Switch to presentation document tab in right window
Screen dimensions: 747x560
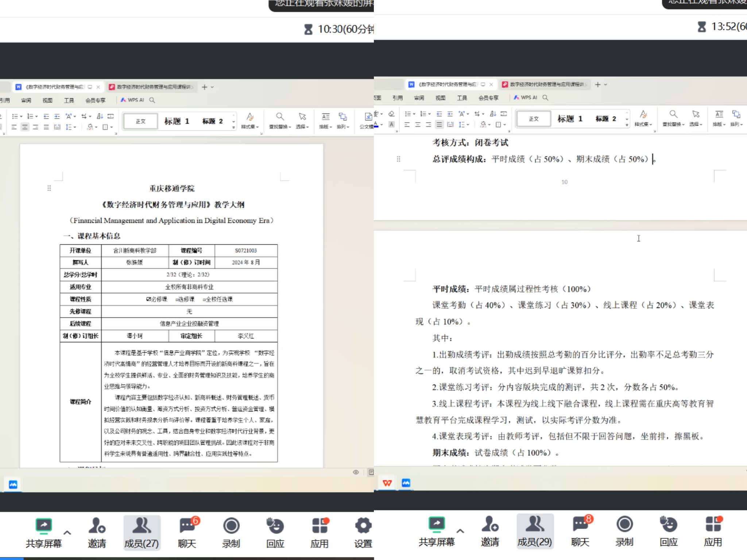pos(545,84)
